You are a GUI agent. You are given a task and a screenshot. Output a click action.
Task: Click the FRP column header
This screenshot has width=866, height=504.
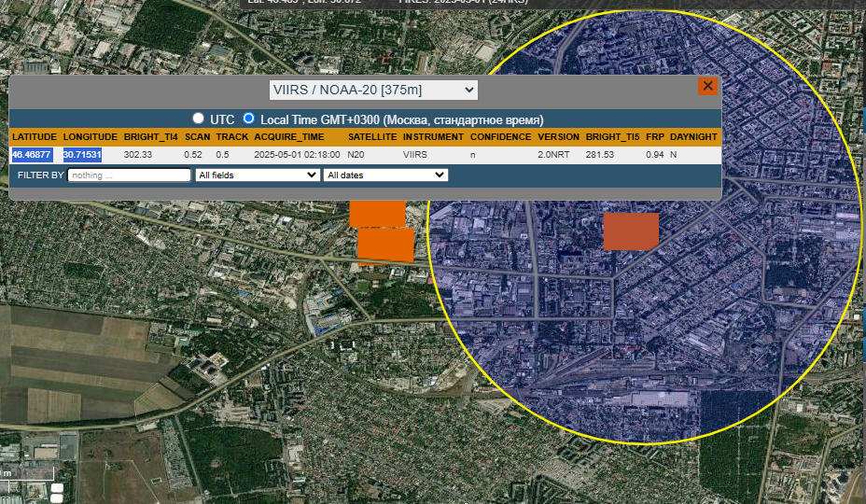[655, 137]
